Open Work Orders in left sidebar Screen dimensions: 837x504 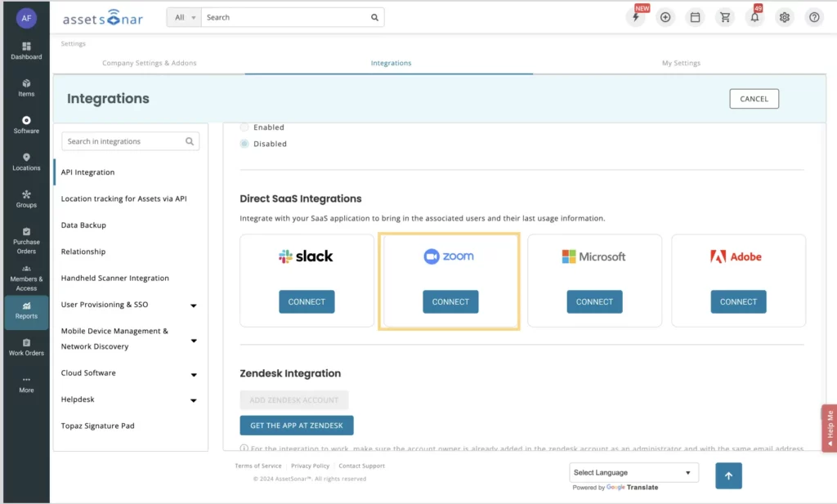point(26,347)
